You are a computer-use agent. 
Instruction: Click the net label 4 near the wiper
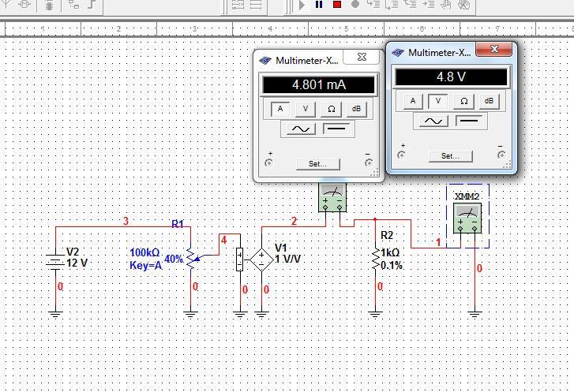pos(223,241)
